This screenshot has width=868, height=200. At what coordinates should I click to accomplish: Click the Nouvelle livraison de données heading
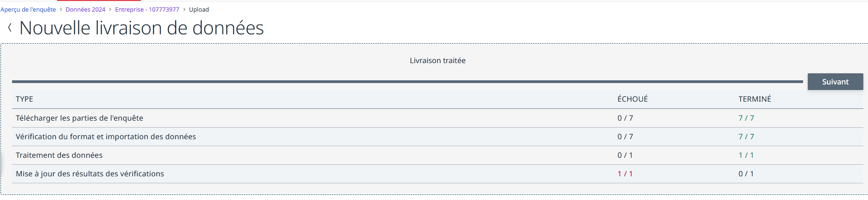pos(141,28)
